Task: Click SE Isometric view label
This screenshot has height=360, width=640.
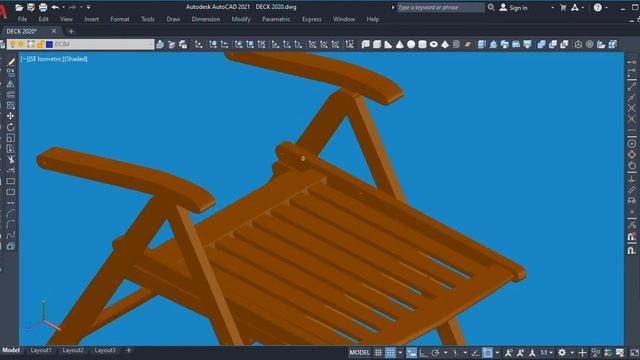Action: tap(45, 59)
